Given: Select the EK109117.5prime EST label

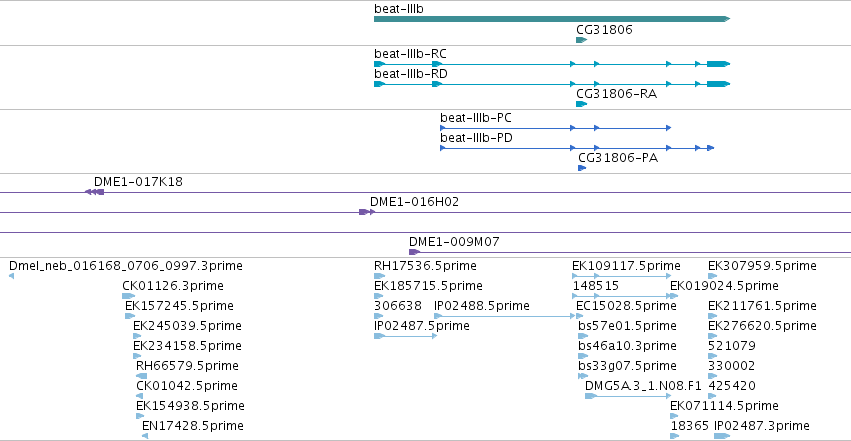Looking at the screenshot, I should (626, 266).
